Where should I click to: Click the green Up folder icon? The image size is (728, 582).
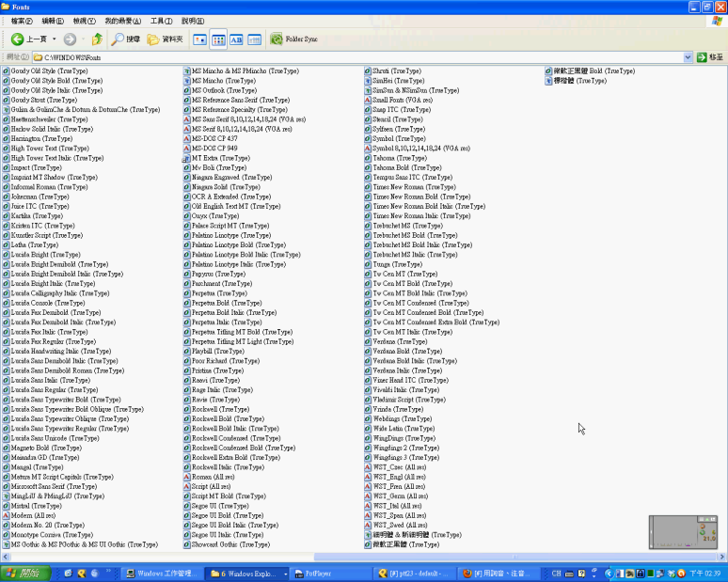97,39
